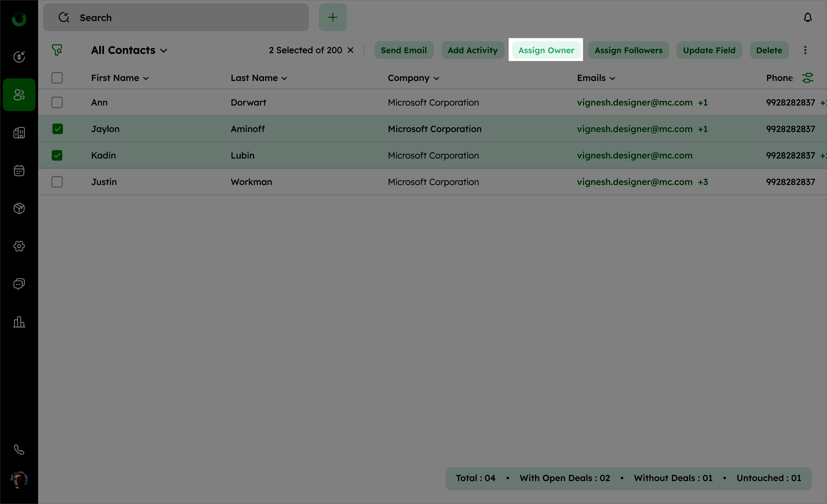827x504 pixels.
Task: Click the Send Email button
Action: pos(404,50)
